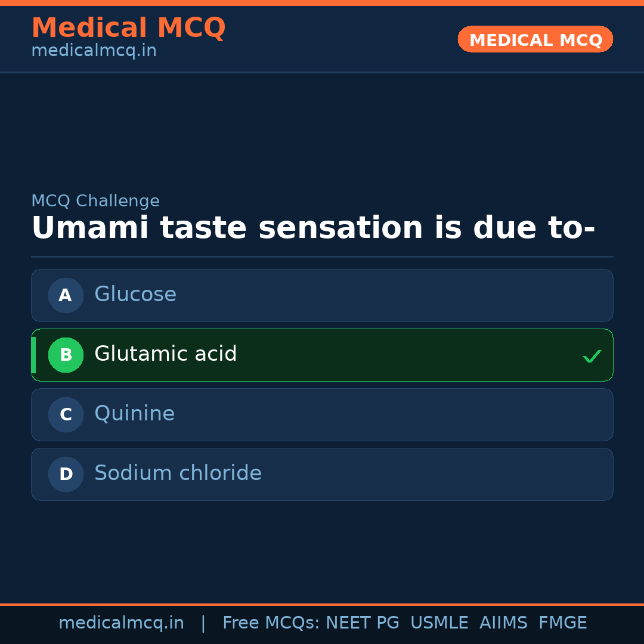Viewport: 644px width, 644px height.
Task: Select the Sodium chloride answer text
Action: pyautogui.click(x=178, y=473)
